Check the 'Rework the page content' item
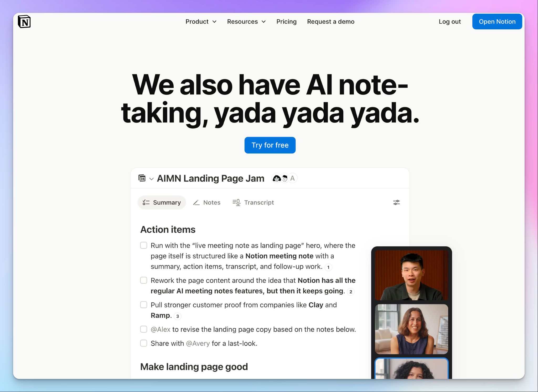Image resolution: width=538 pixels, height=392 pixels. [144, 280]
